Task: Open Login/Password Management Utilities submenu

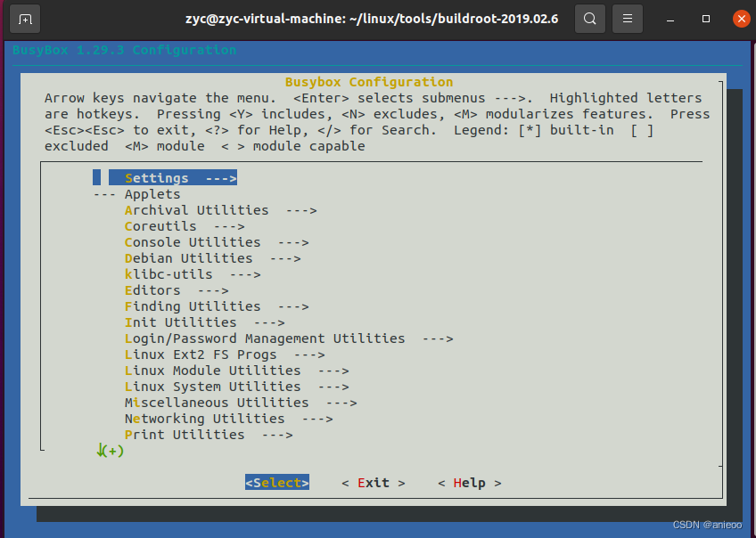Action: (289, 338)
